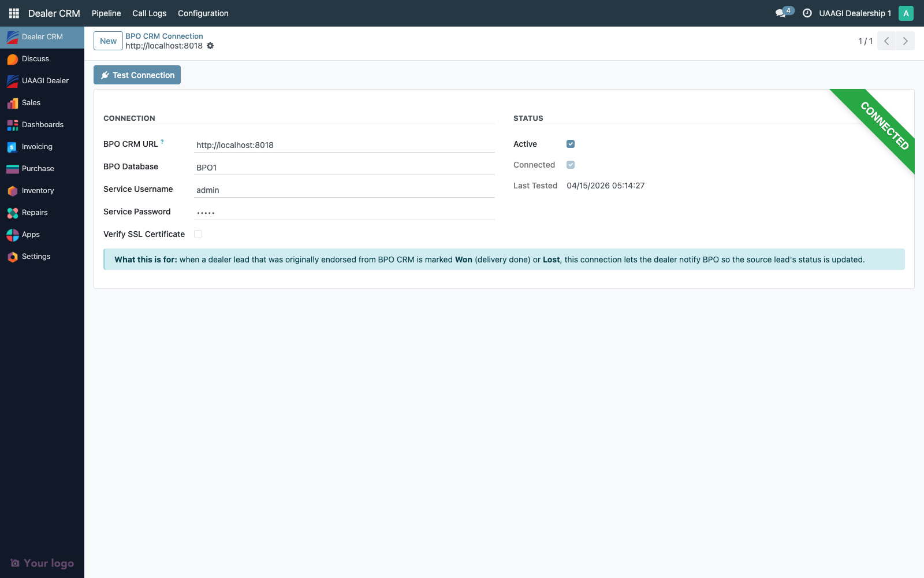Click the Connected status checkbox
Viewport: 924px width, 578px height.
tap(571, 164)
